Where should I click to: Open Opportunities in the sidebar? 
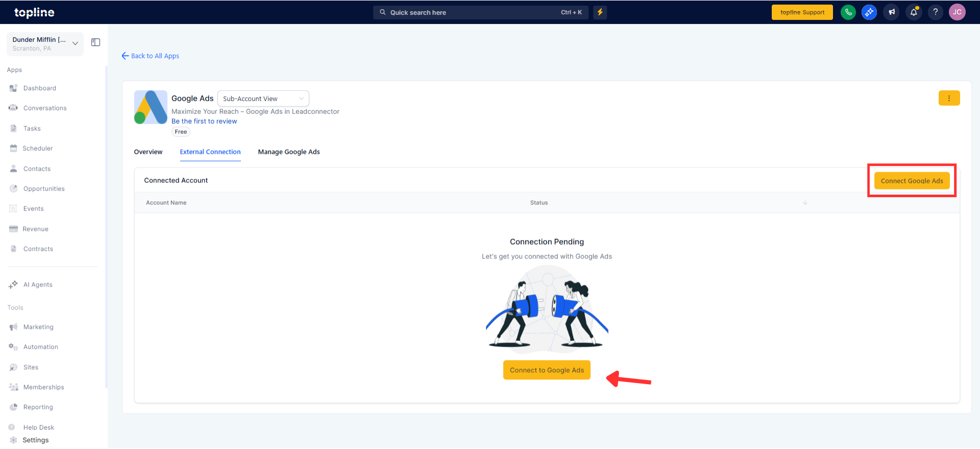[44, 189]
